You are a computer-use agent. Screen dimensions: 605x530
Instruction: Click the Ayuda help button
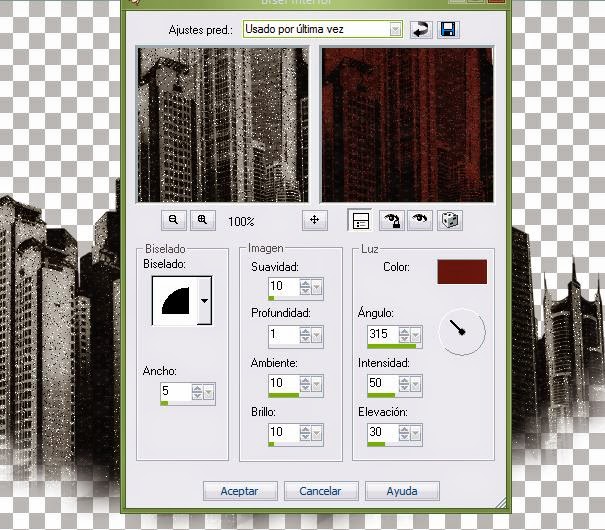402,491
